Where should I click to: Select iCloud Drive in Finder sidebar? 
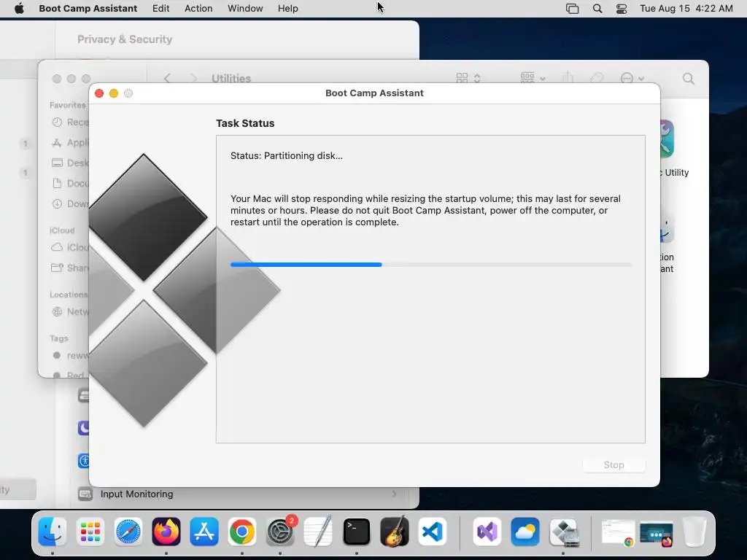point(70,247)
